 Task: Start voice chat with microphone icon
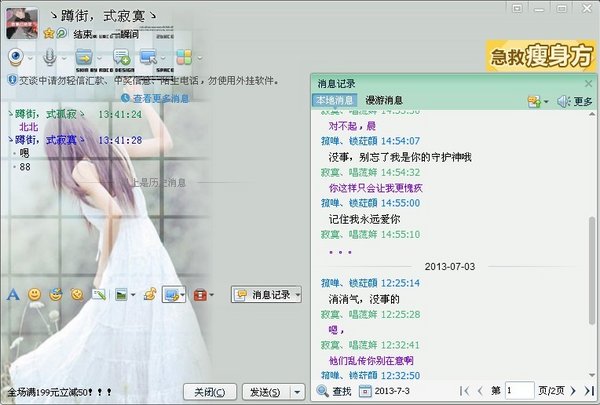tap(49, 56)
